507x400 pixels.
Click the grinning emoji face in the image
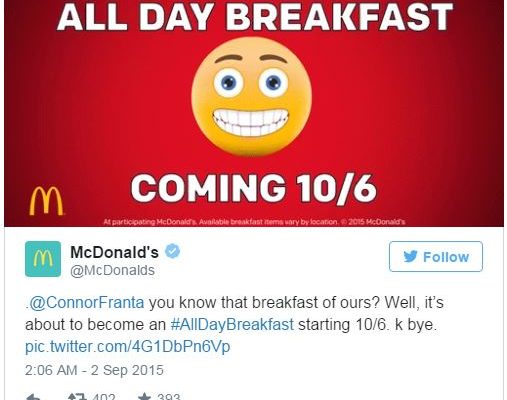252,97
